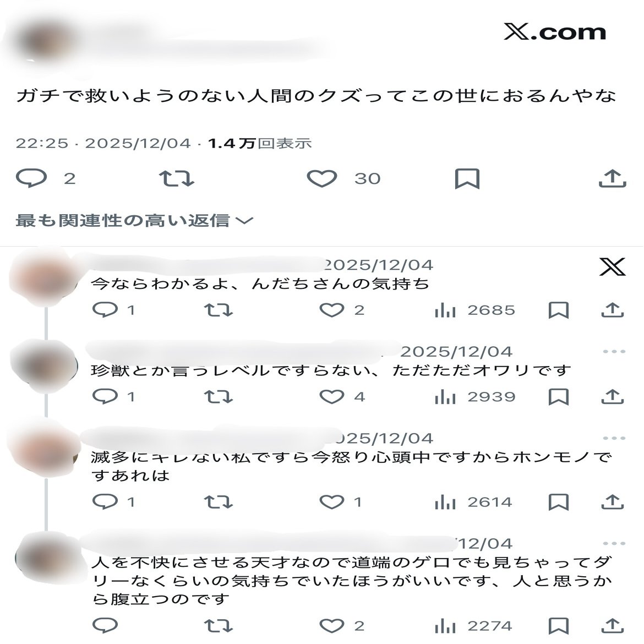Viewport: 644px width, 644px height.
Task: Open the 1.4万回表示 view count
Action: click(260, 143)
